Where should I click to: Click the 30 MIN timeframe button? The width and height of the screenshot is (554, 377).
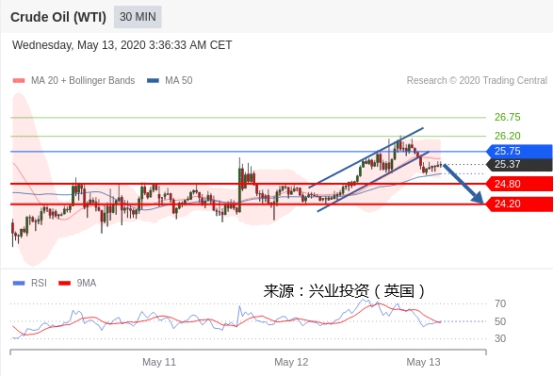click(138, 17)
